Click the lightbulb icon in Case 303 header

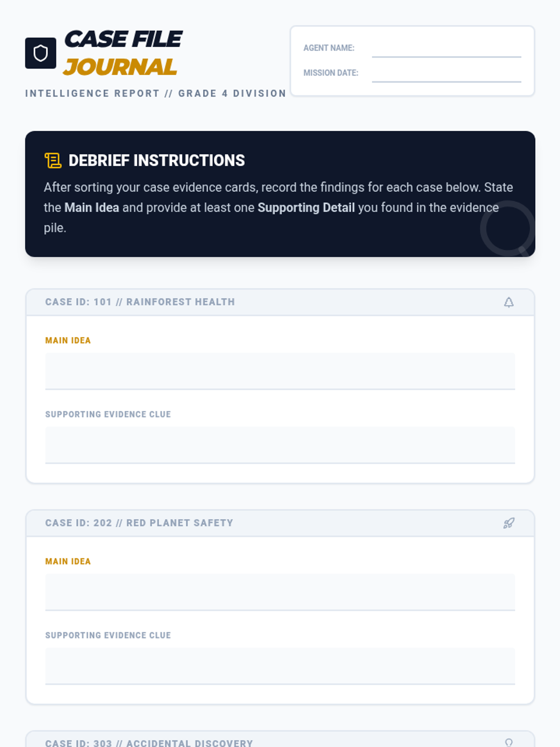[x=509, y=742]
